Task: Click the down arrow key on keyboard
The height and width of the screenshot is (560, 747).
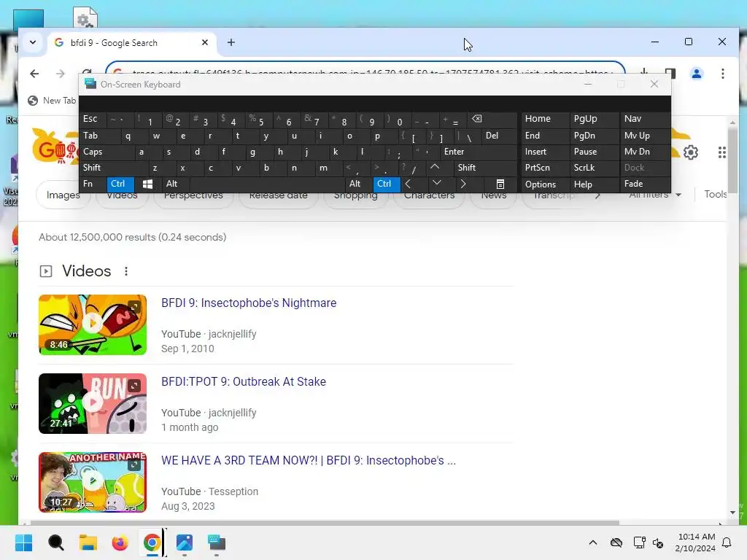Action: [437, 184]
